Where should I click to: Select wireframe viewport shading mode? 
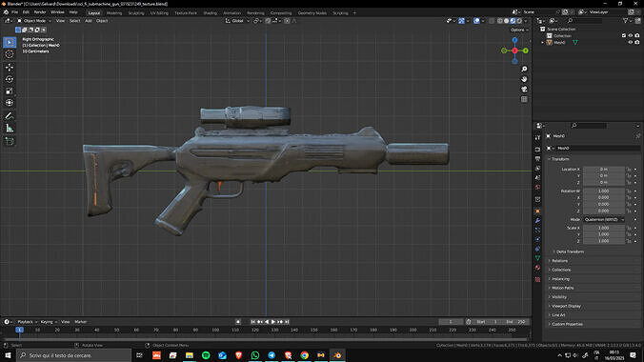click(x=500, y=21)
